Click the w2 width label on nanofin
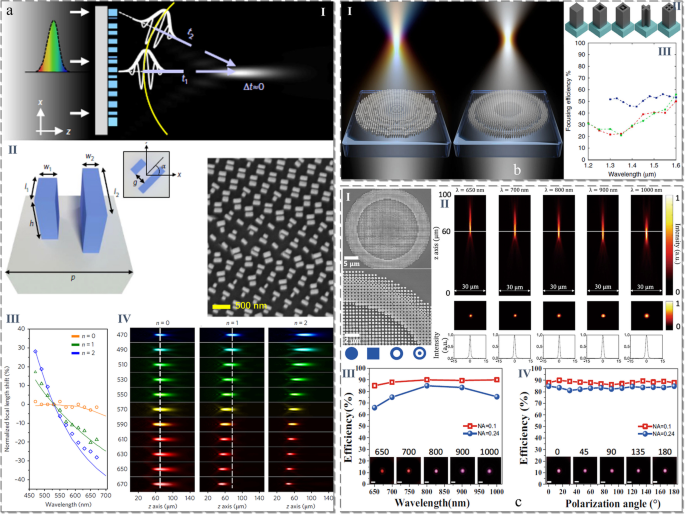 pyautogui.click(x=90, y=156)
